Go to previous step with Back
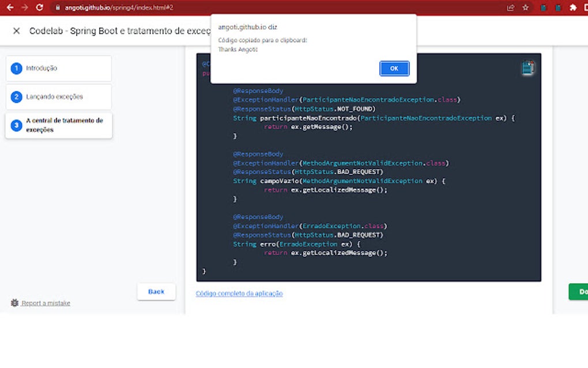588x368 pixels. pos(156,291)
